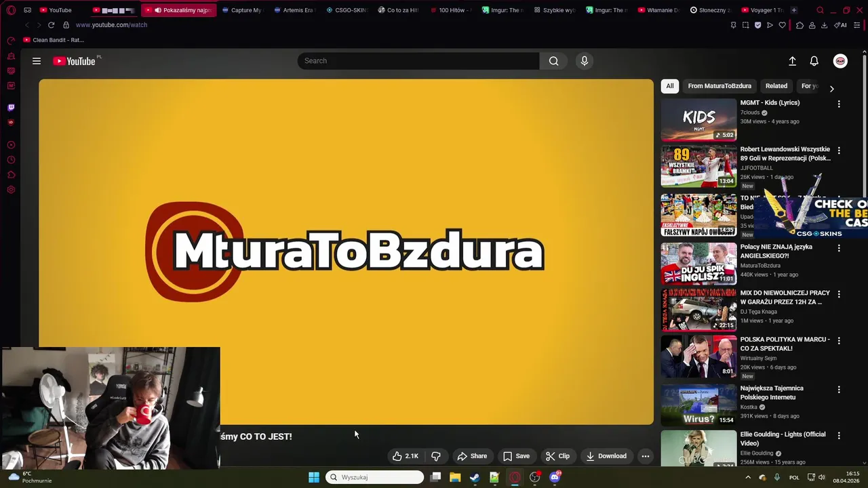Open Discord from the taskbar

(555, 477)
